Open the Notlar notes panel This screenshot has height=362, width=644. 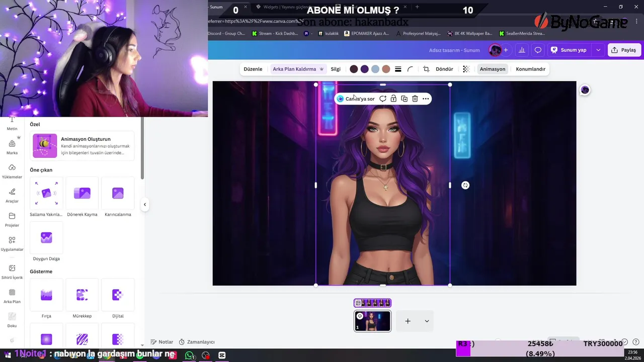[162, 342]
